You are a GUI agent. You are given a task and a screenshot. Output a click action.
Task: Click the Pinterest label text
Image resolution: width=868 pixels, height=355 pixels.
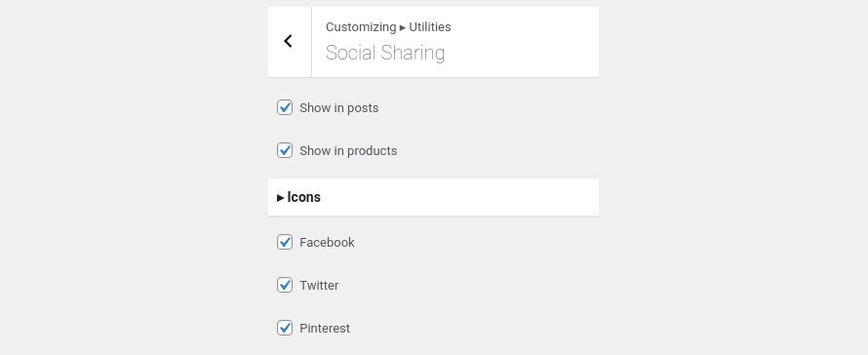325,329
